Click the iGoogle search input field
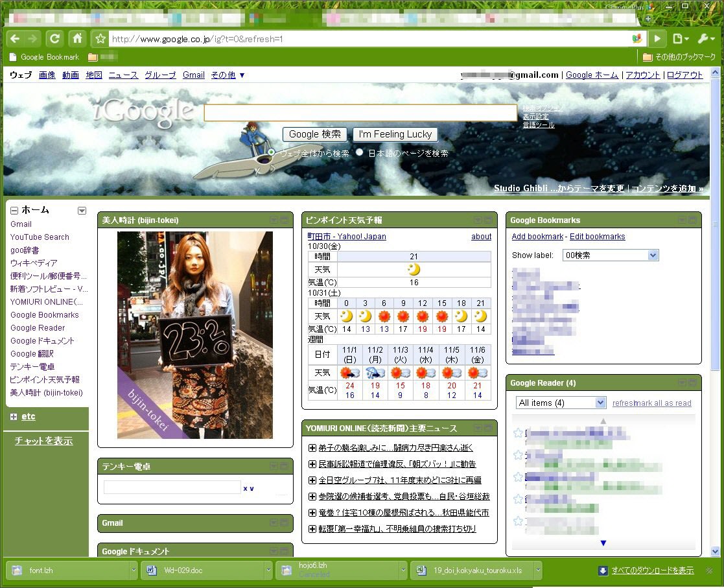Viewport: 724px width, 588px height. pos(360,113)
